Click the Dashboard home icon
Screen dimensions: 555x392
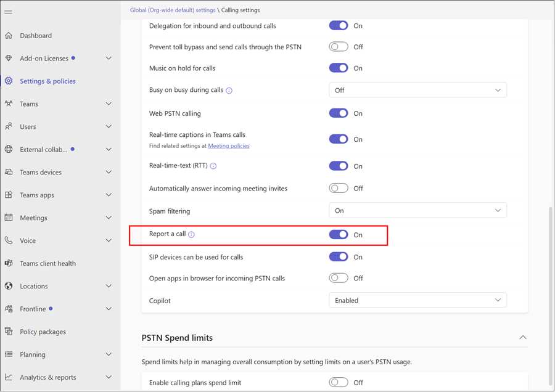(x=9, y=36)
